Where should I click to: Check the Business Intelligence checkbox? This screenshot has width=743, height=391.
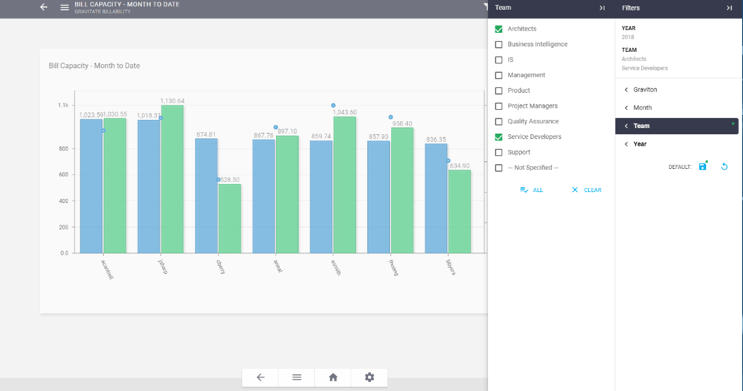point(498,45)
